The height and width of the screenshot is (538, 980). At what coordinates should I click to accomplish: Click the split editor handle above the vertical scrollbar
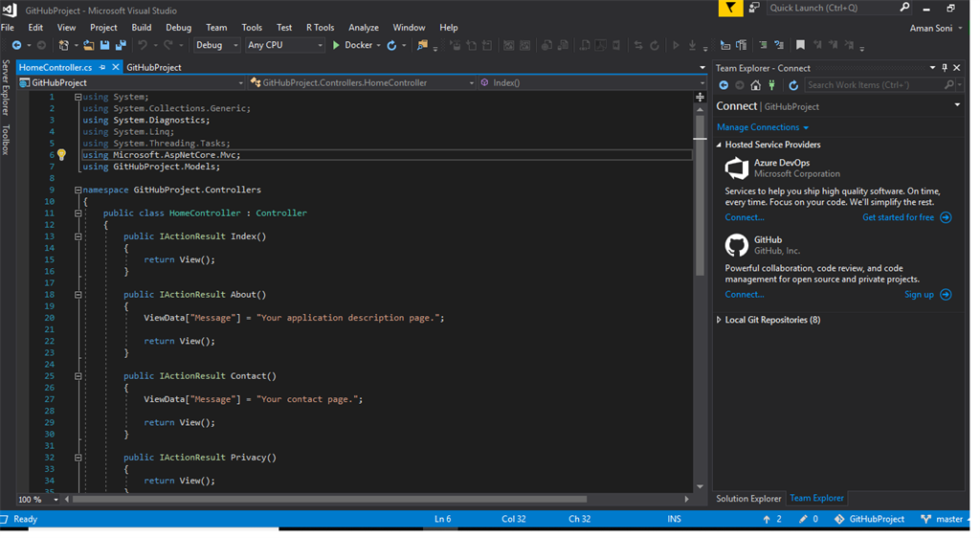[700, 97]
